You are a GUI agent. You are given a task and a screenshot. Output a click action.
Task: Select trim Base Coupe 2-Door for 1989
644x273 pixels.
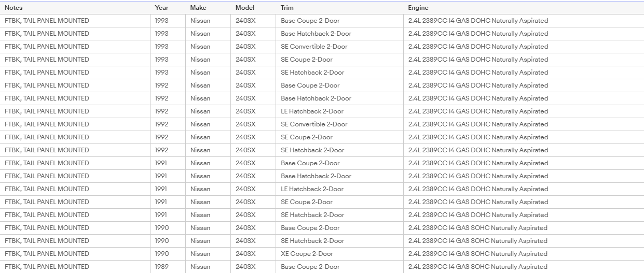pyautogui.click(x=310, y=267)
